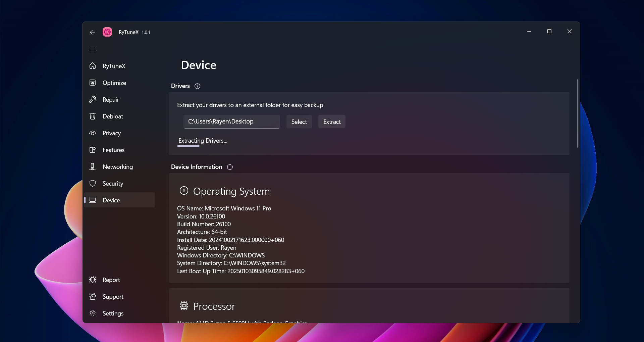
Task: Switch to the Features section
Action: point(113,150)
